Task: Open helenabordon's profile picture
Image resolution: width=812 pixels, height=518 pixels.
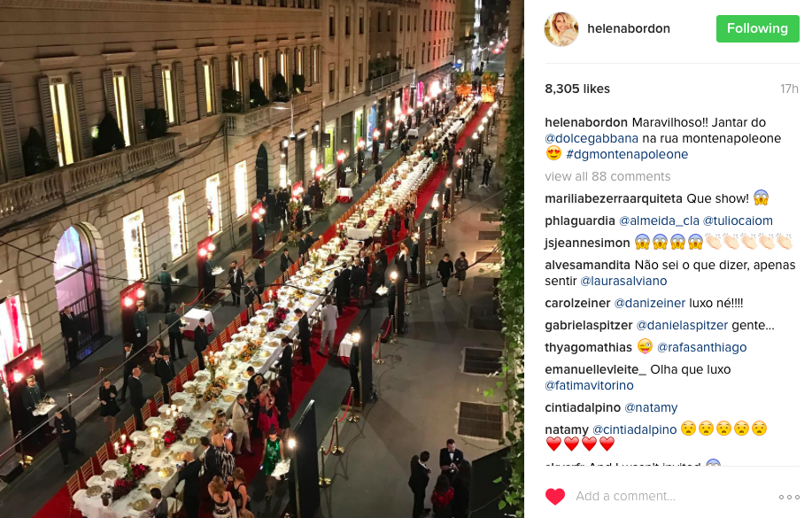Action: click(x=561, y=28)
